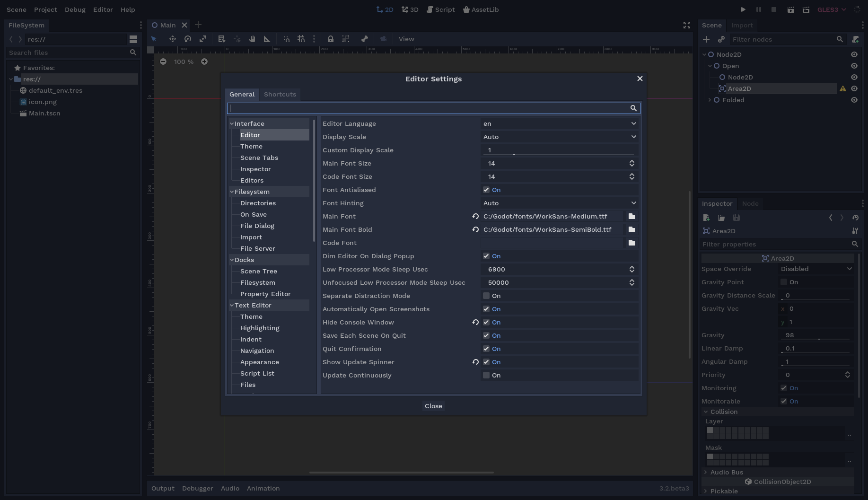Screen dimensions: 868x500
Task: Switch to the AssetLib view
Action: [x=481, y=9]
